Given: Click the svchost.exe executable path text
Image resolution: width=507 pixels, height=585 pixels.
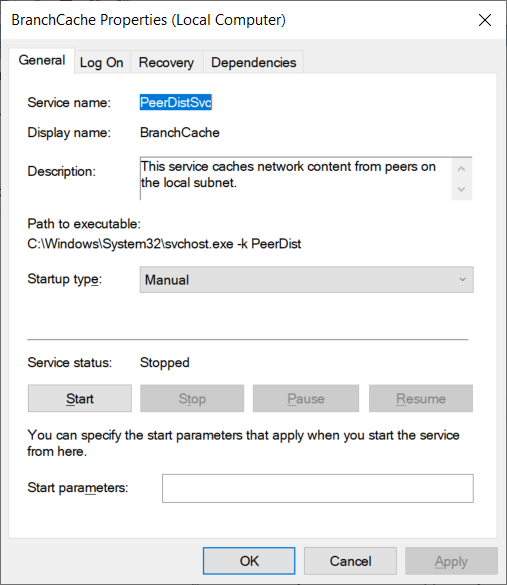Looking at the screenshot, I should coord(164,244).
